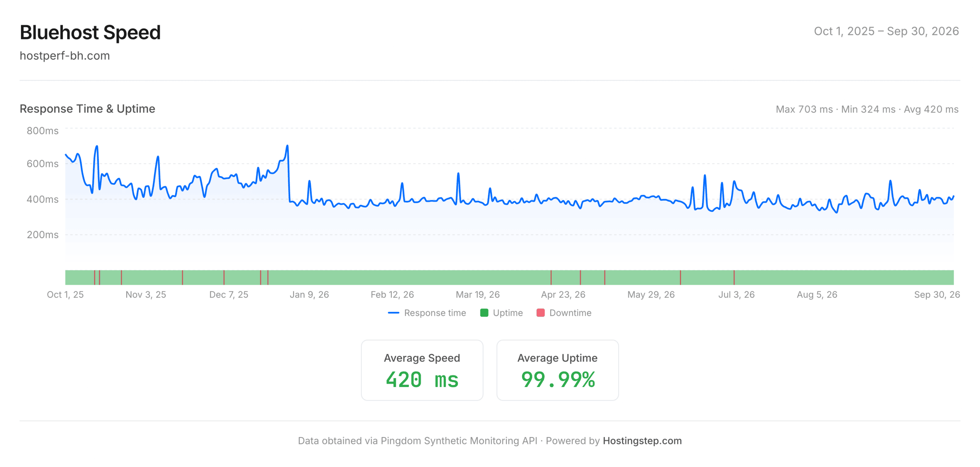Click the 600ms y-axis label

tap(42, 164)
